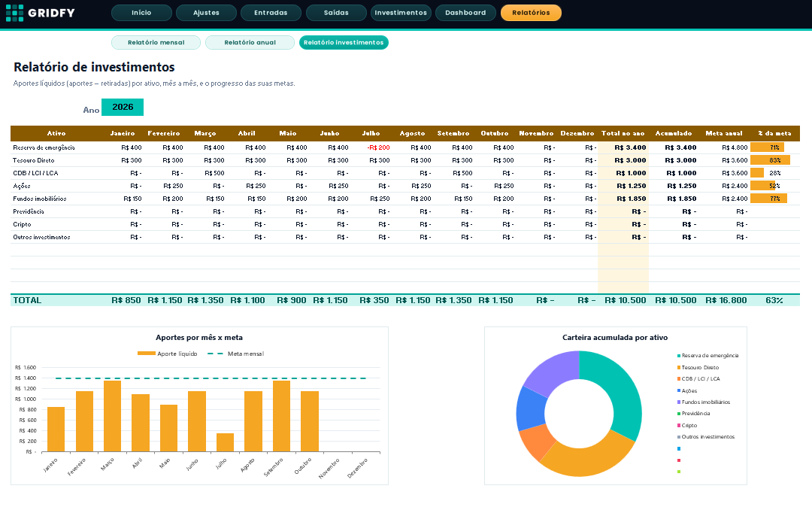Click the Janeiro column header

(123, 133)
